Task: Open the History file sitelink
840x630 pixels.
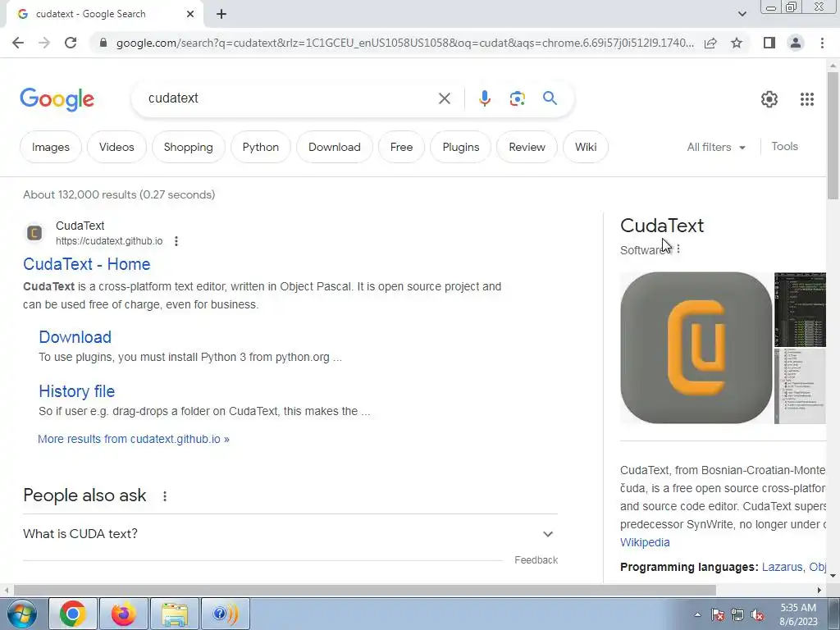Action: [76, 391]
